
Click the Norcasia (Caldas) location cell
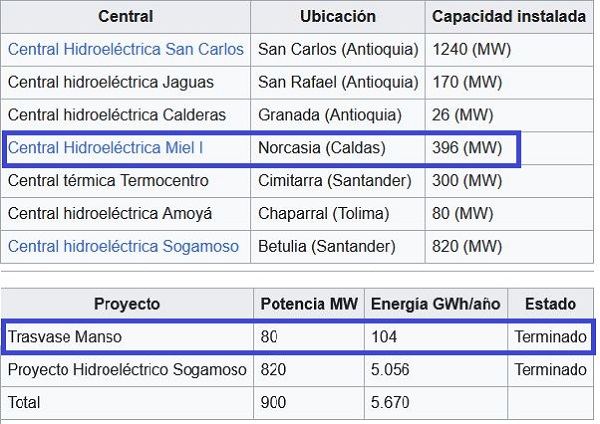click(x=321, y=148)
